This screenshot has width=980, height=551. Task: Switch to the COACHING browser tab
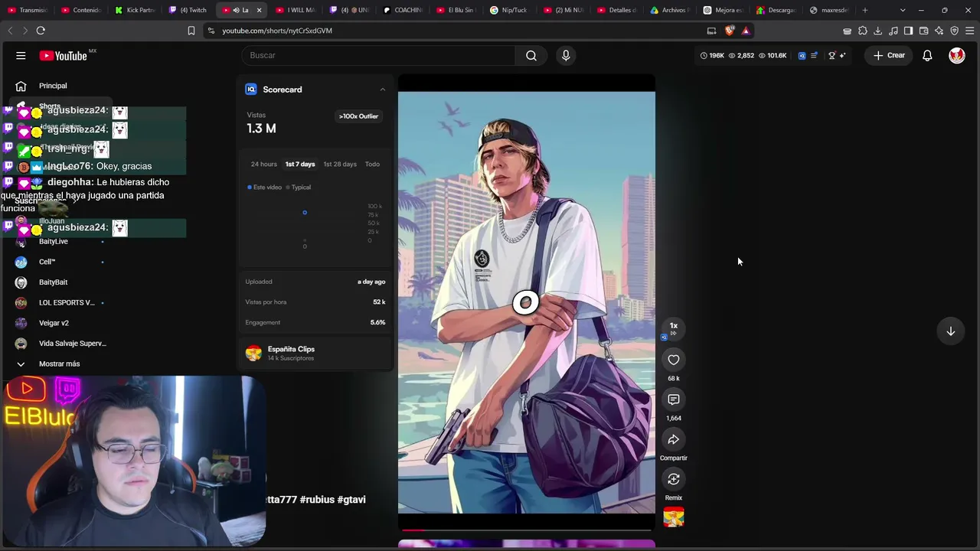(x=403, y=10)
